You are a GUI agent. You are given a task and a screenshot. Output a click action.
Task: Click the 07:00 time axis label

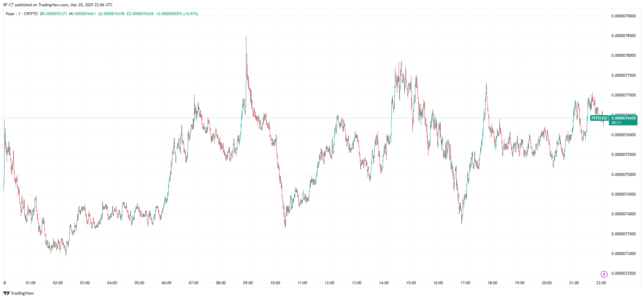(x=194, y=283)
